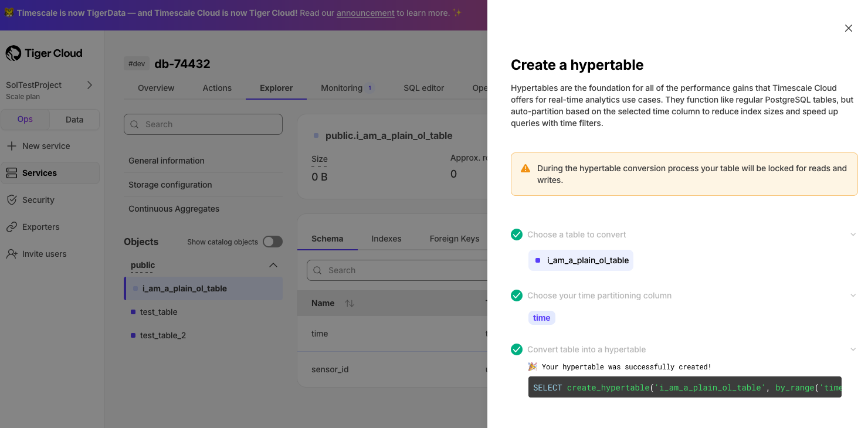Click the Services stack icon
This screenshot has height=428, width=868.
coord(12,173)
